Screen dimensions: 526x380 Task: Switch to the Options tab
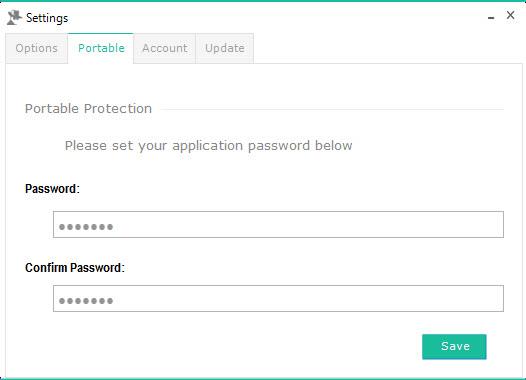(37, 48)
